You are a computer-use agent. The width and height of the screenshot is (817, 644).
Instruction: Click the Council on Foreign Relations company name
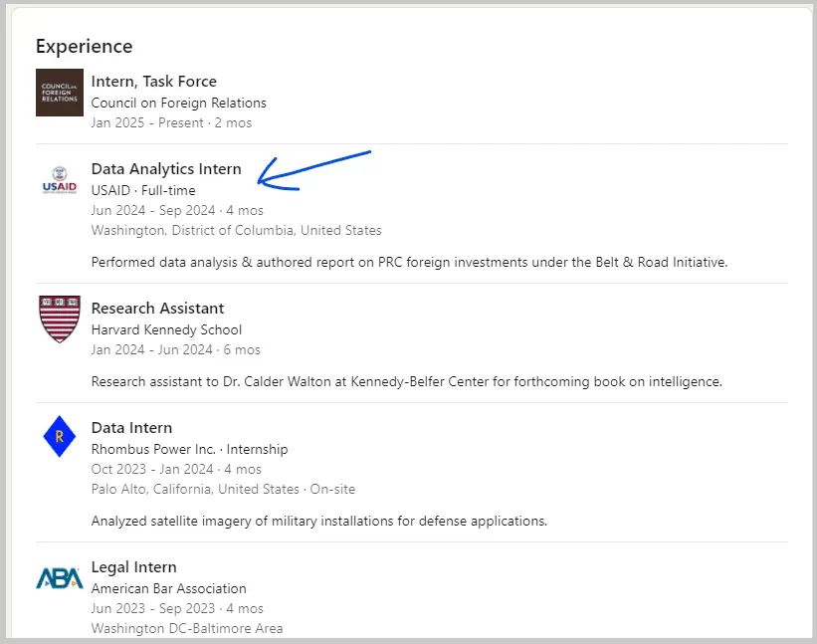178,103
